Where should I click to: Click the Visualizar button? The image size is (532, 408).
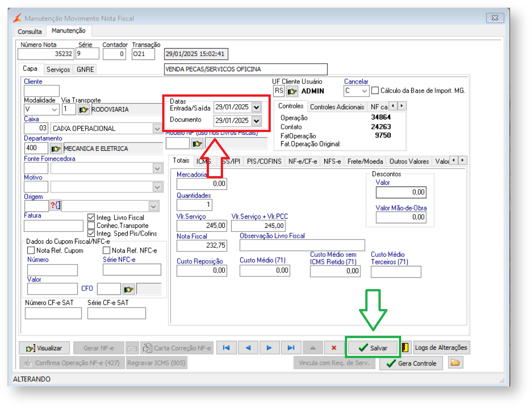point(45,348)
